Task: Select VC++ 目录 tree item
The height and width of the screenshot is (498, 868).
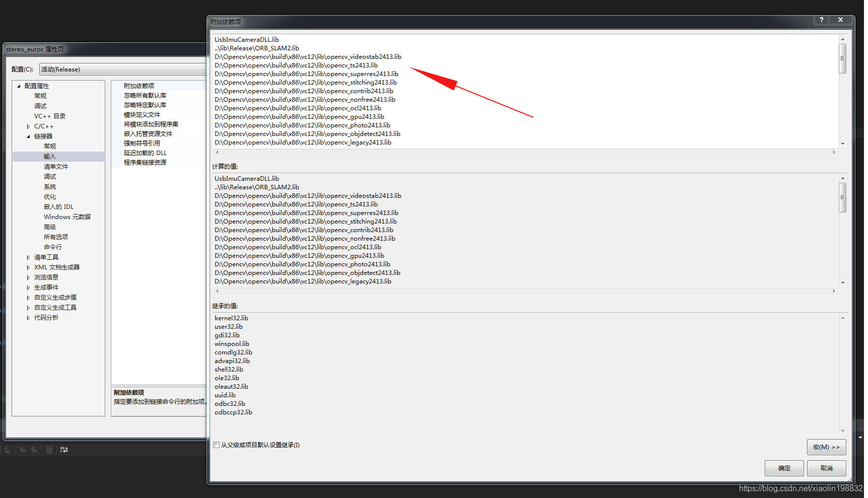Action: 50,116
